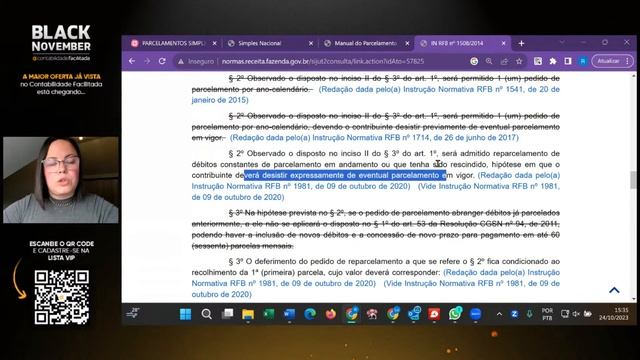
Task: Click the 'Inseguro' security warning indicator
Action: click(x=196, y=61)
